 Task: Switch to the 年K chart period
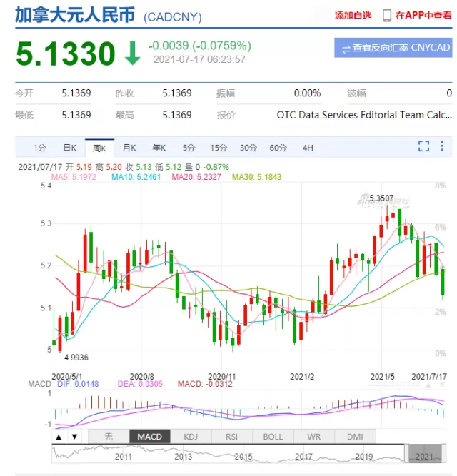coord(159,148)
